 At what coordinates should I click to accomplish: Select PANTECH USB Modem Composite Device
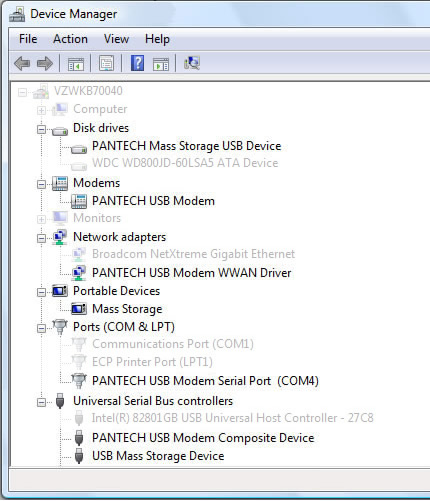point(203,438)
